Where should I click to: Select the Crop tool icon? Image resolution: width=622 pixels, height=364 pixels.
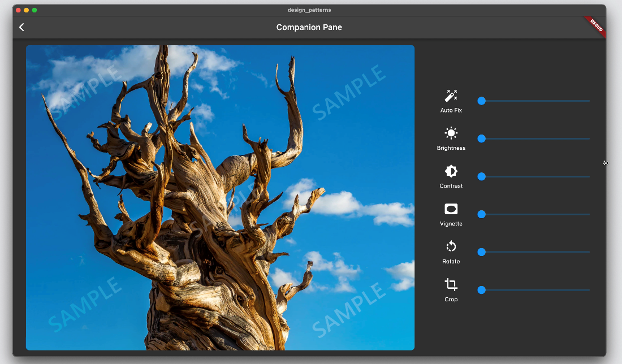[x=451, y=284]
